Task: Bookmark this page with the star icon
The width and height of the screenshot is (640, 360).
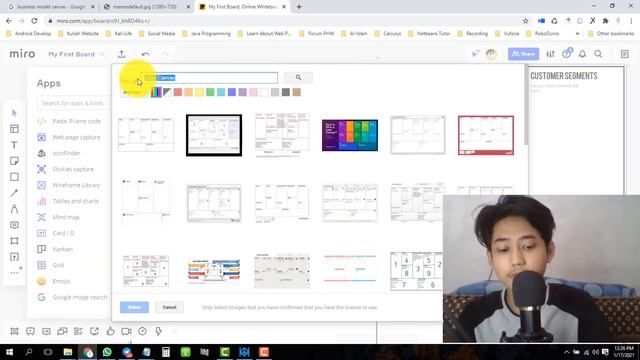Action: 525,21
